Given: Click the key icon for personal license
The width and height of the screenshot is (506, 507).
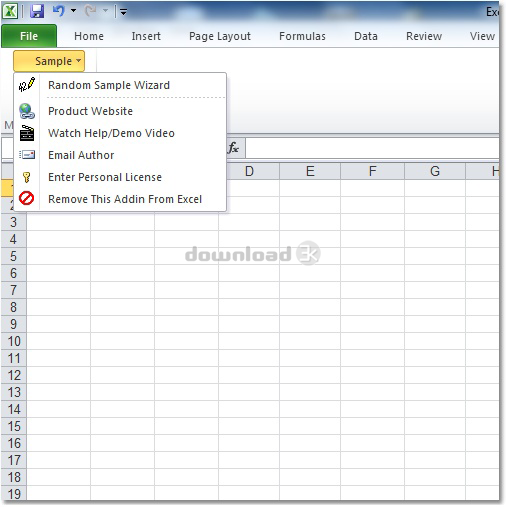Looking at the screenshot, I should point(27,177).
